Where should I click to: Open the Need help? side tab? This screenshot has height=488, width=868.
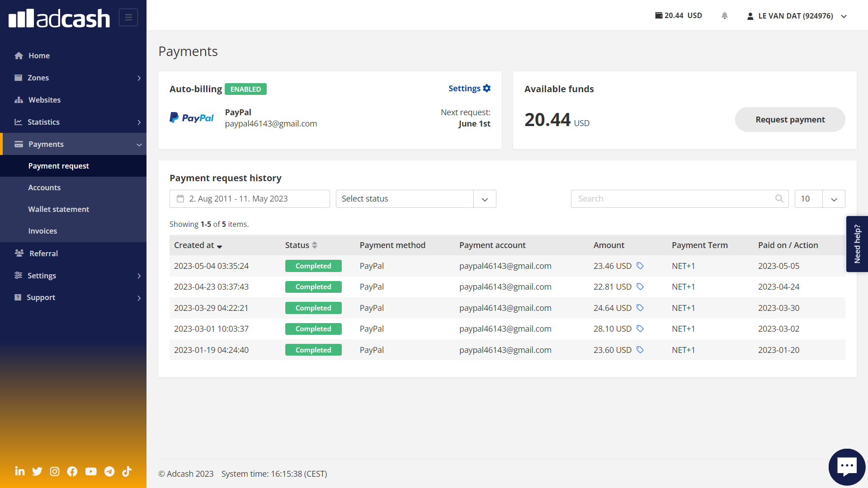pos(857,244)
